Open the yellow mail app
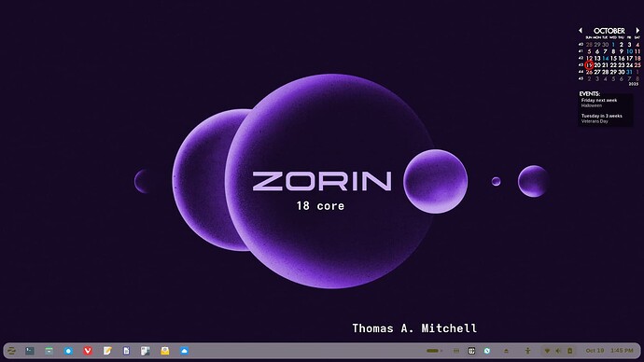 164,351
